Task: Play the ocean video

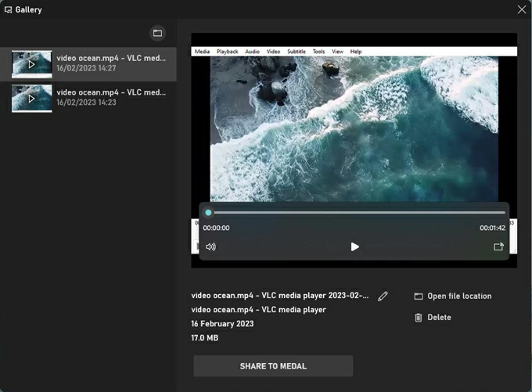Action: [x=354, y=246]
